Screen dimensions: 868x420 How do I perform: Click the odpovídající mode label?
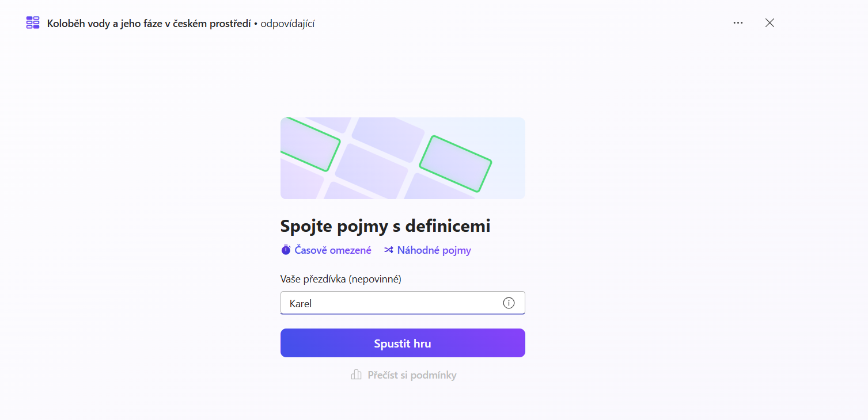pos(287,24)
